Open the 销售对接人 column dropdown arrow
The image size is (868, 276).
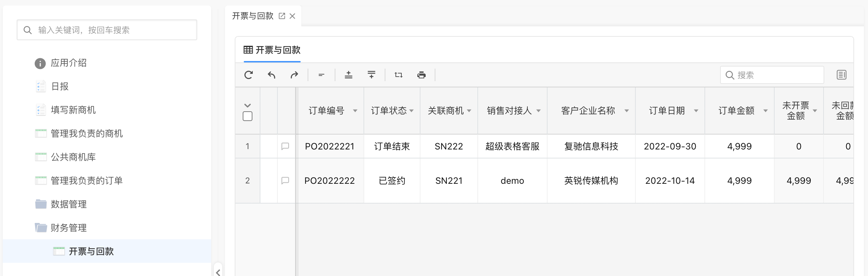(x=539, y=111)
